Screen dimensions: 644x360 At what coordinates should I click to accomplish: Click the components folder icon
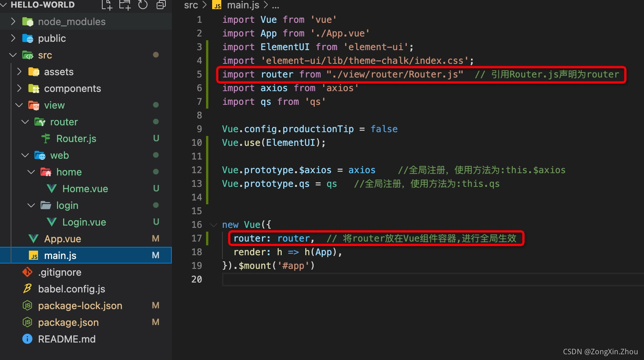point(34,88)
